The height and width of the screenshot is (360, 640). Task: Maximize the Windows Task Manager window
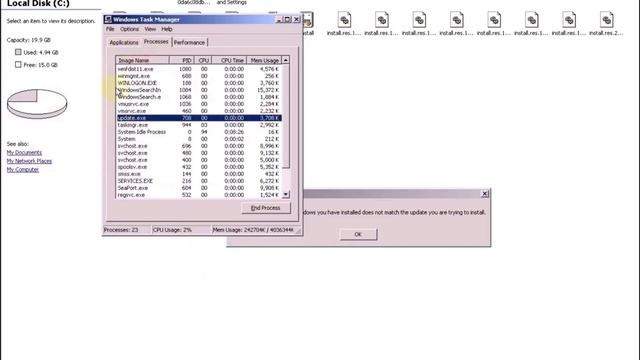[x=287, y=19]
